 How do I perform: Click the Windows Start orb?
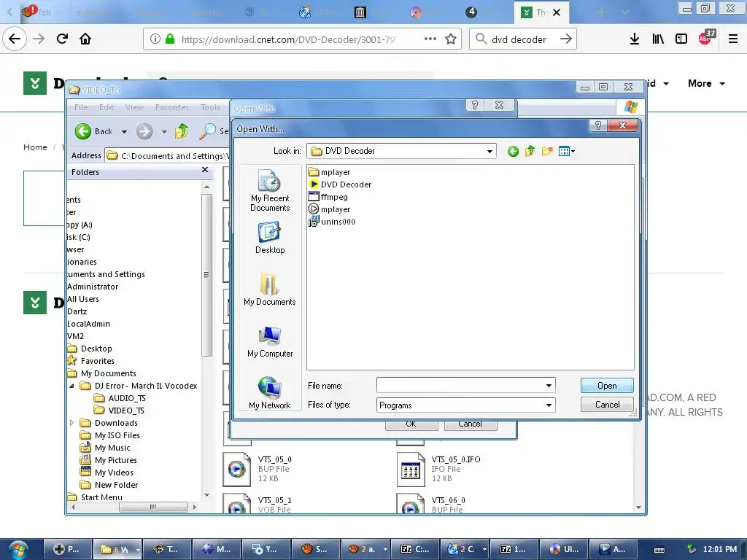(x=18, y=550)
